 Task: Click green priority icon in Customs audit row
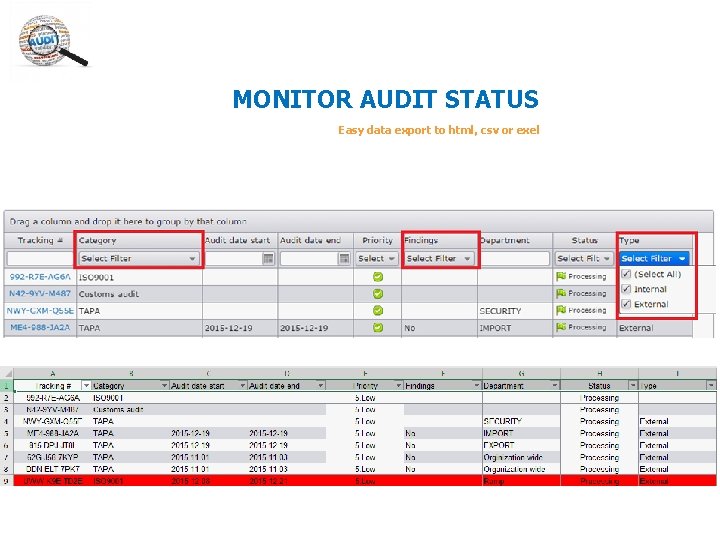(x=378, y=294)
